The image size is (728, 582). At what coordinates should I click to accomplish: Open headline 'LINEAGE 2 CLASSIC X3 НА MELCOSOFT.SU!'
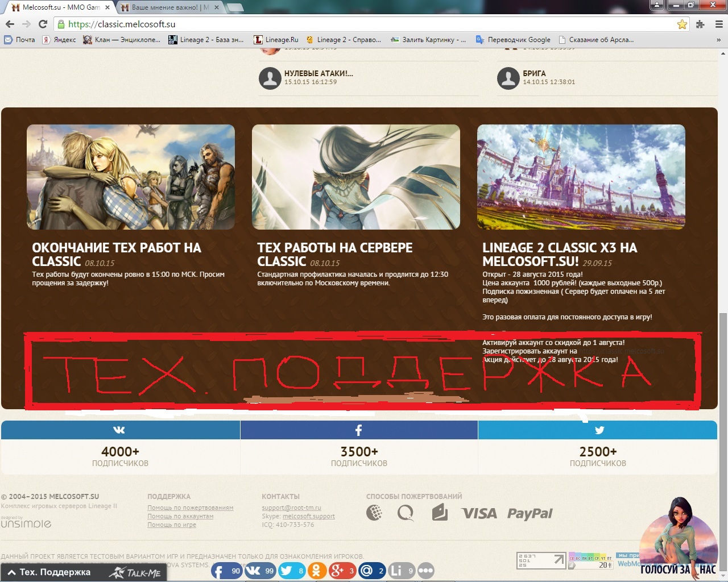point(560,255)
